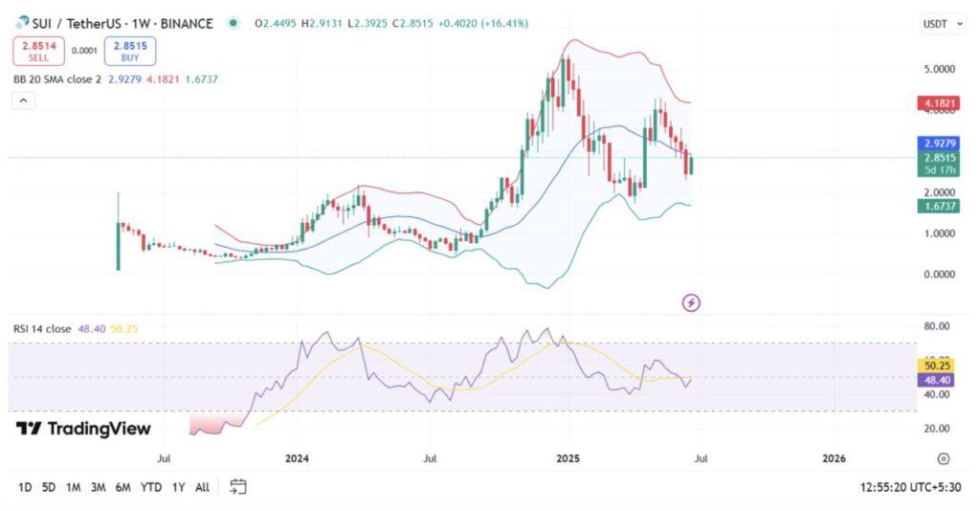Collapse the indicator legend chevron
This screenshot has width=980, height=511.
(23, 100)
